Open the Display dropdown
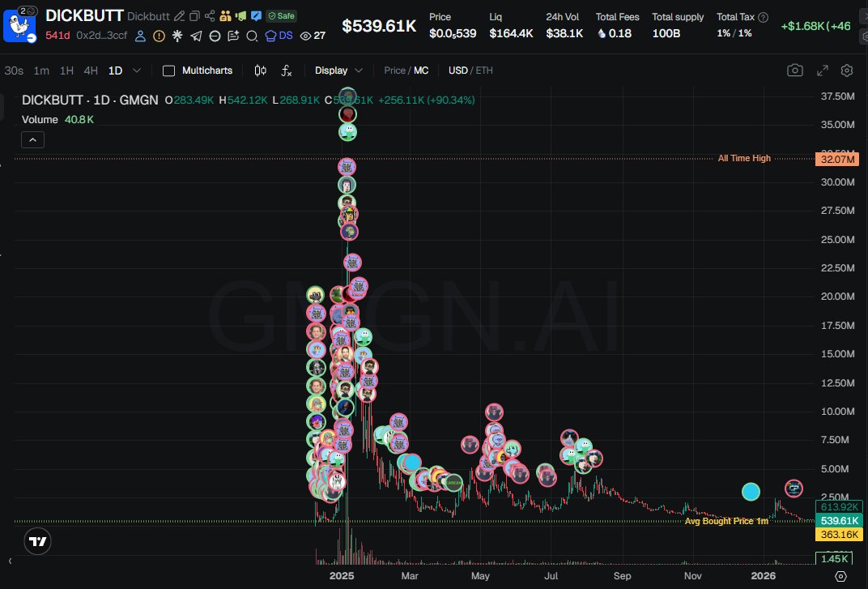The width and height of the screenshot is (868, 589). pyautogui.click(x=338, y=70)
